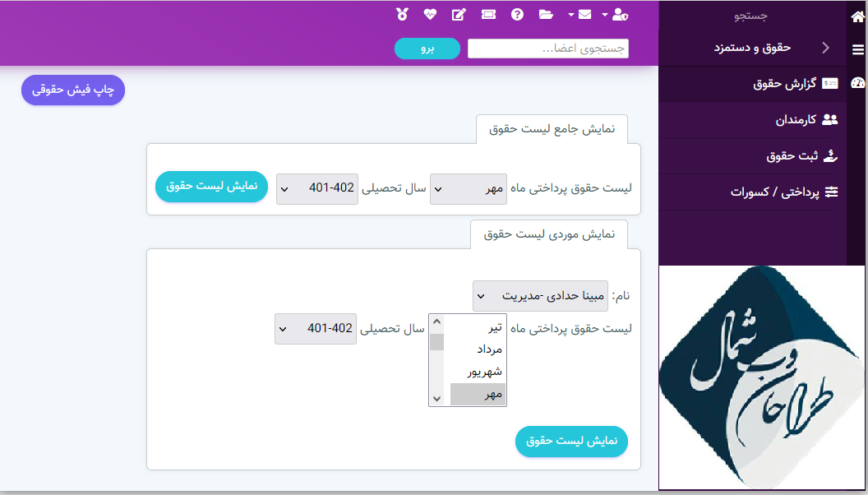Image resolution: width=868 pixels, height=495 pixels.
Task: Open the employee name dropdown مبینا حدادی
Action: click(540, 296)
